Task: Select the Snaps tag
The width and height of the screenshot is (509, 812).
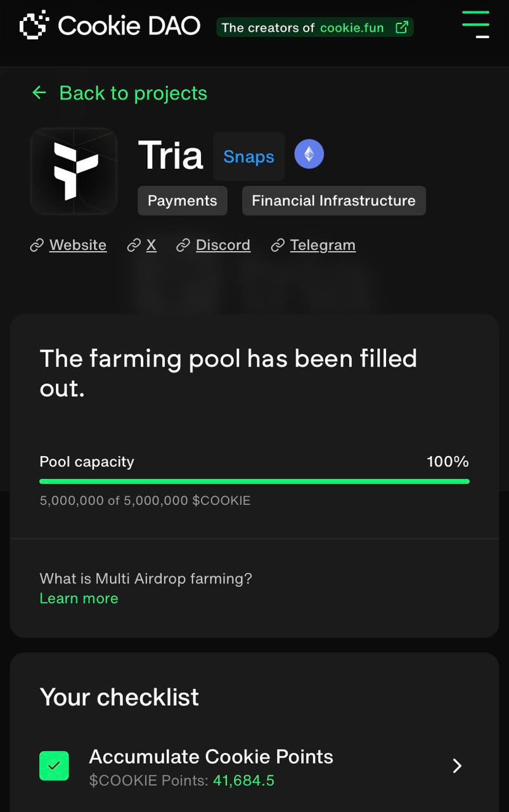Action: click(x=248, y=157)
